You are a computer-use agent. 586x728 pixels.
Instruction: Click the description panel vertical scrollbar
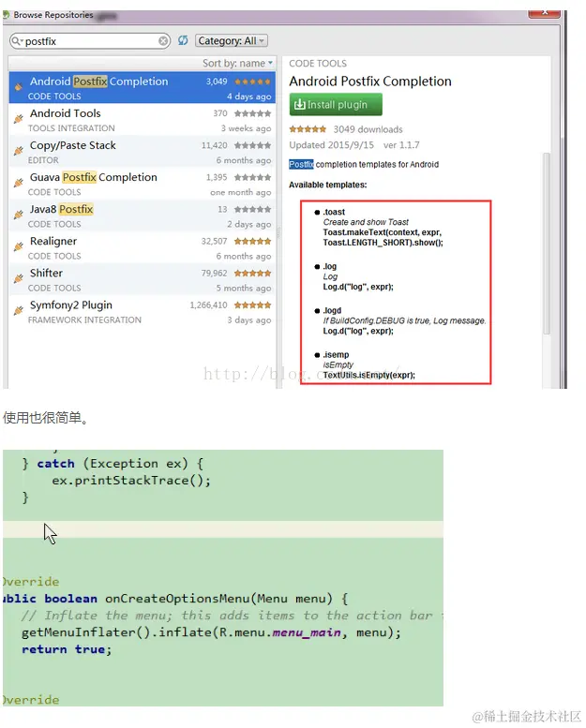[547, 243]
